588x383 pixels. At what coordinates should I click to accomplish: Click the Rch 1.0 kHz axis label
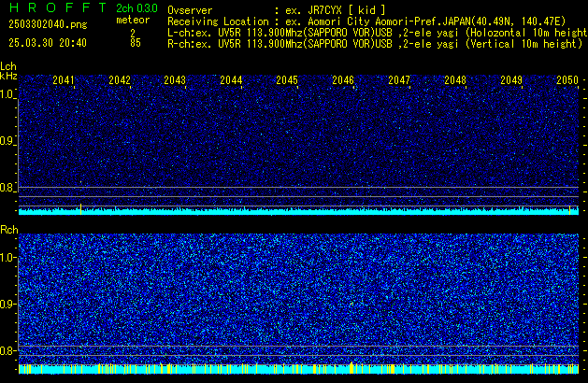[7, 258]
